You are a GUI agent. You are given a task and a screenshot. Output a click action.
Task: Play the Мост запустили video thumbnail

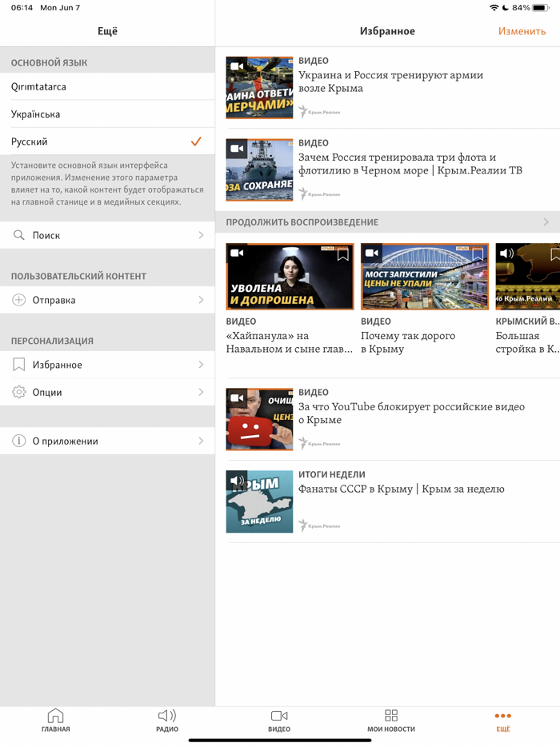(x=425, y=276)
